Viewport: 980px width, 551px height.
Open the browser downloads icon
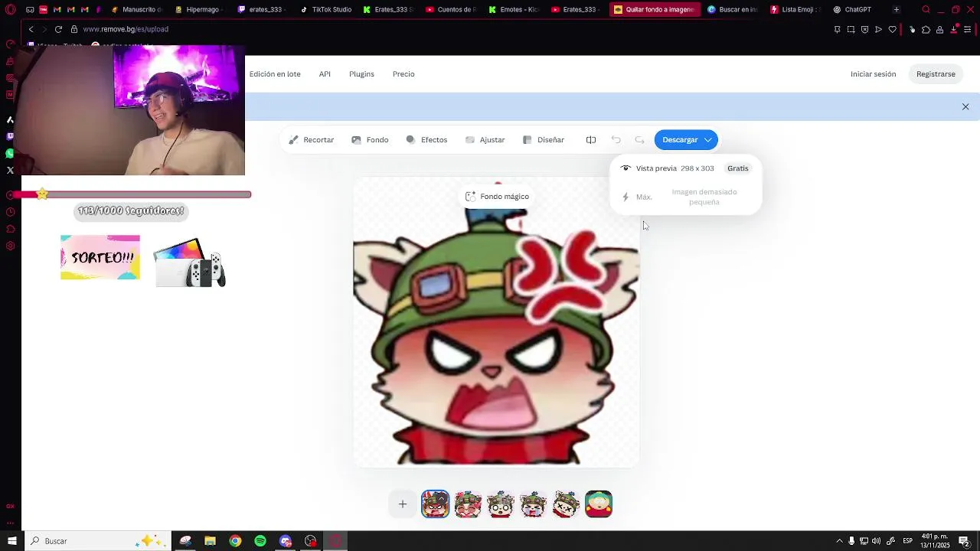click(953, 29)
